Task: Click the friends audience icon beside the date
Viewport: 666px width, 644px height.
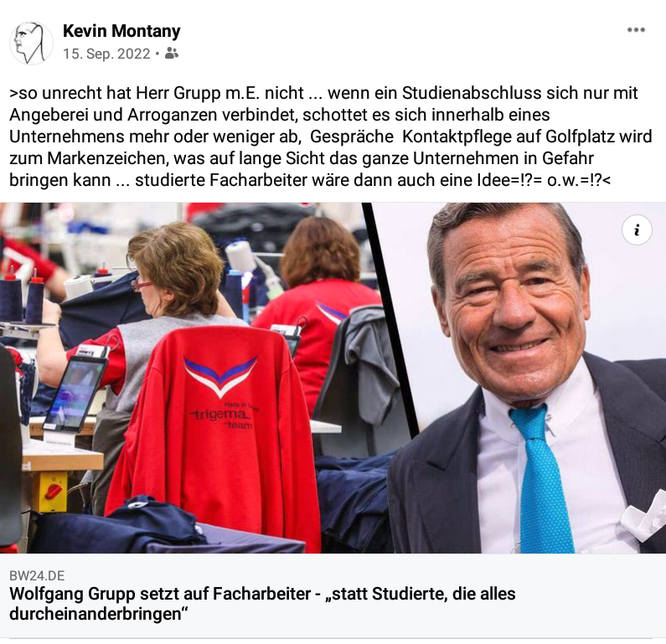Action: tap(172, 54)
